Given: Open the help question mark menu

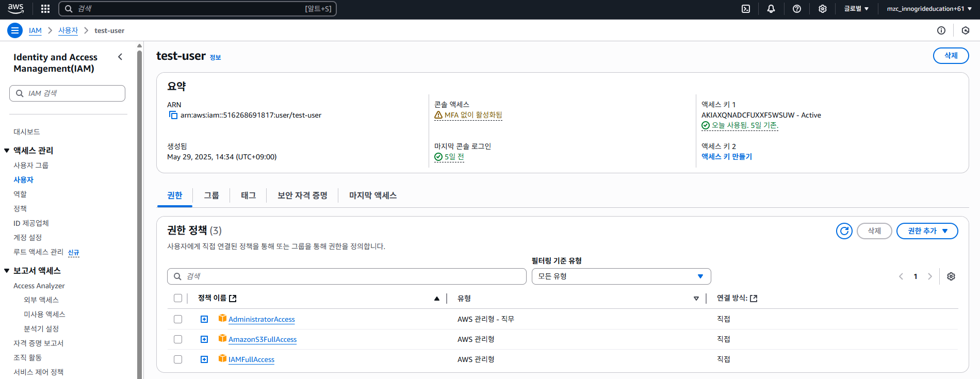Looking at the screenshot, I should coord(797,9).
